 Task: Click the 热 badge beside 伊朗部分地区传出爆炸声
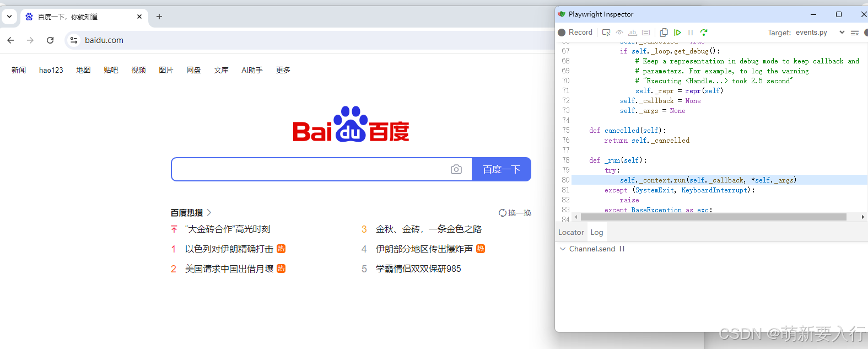tap(481, 249)
